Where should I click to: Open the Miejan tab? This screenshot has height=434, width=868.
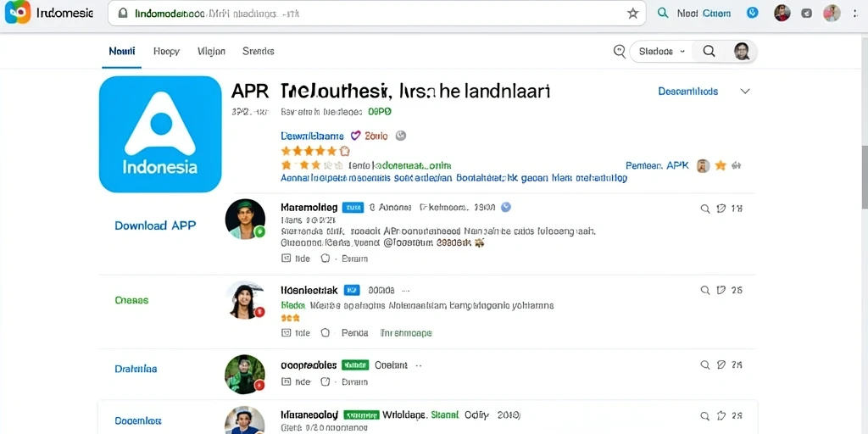pos(211,51)
